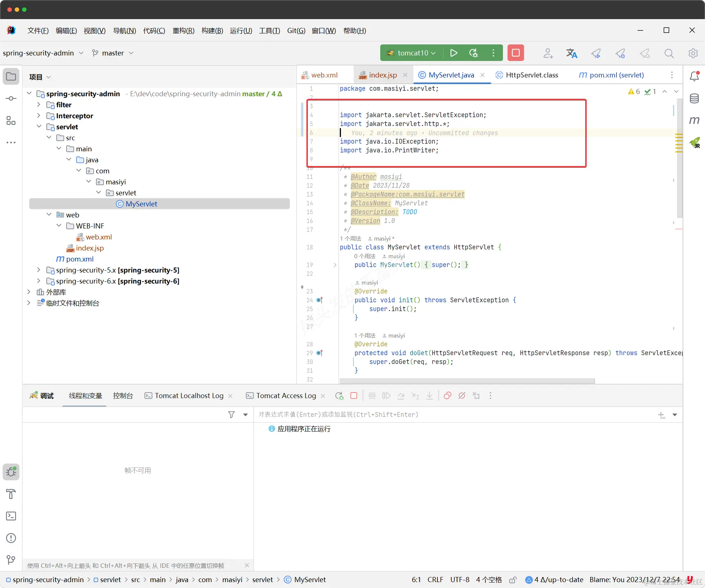
Task: Open the Commit tool window
Action: click(x=11, y=98)
